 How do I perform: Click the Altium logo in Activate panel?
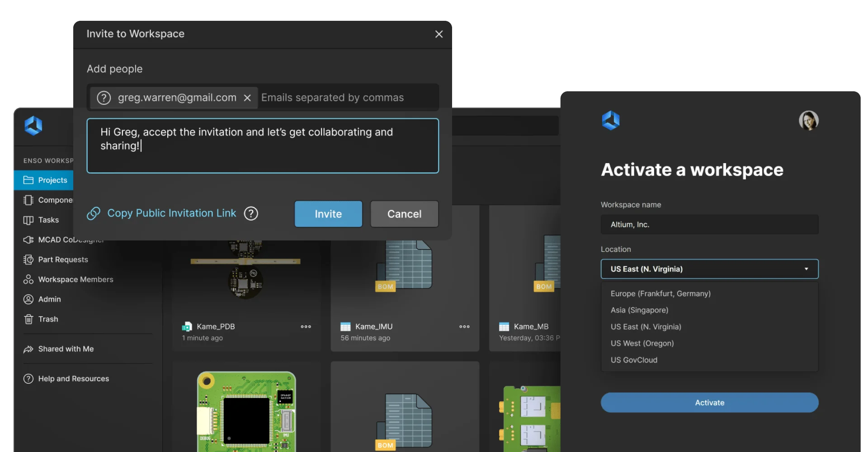coord(611,120)
